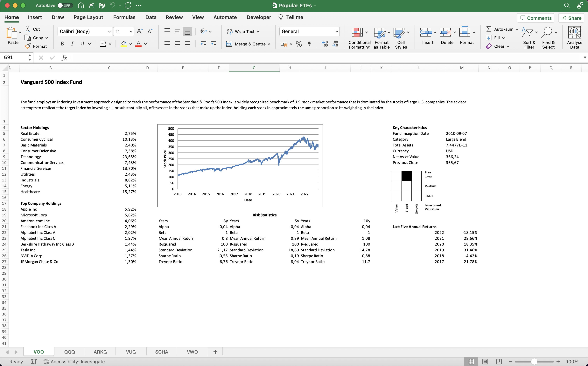The image size is (588, 366).
Task: Open the General number format dropdown
Action: [x=337, y=31]
